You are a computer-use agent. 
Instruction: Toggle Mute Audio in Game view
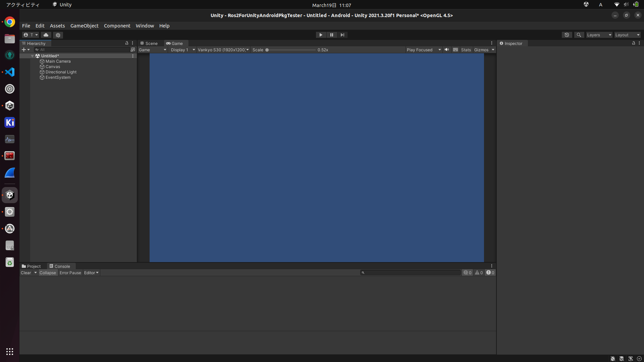tap(447, 50)
